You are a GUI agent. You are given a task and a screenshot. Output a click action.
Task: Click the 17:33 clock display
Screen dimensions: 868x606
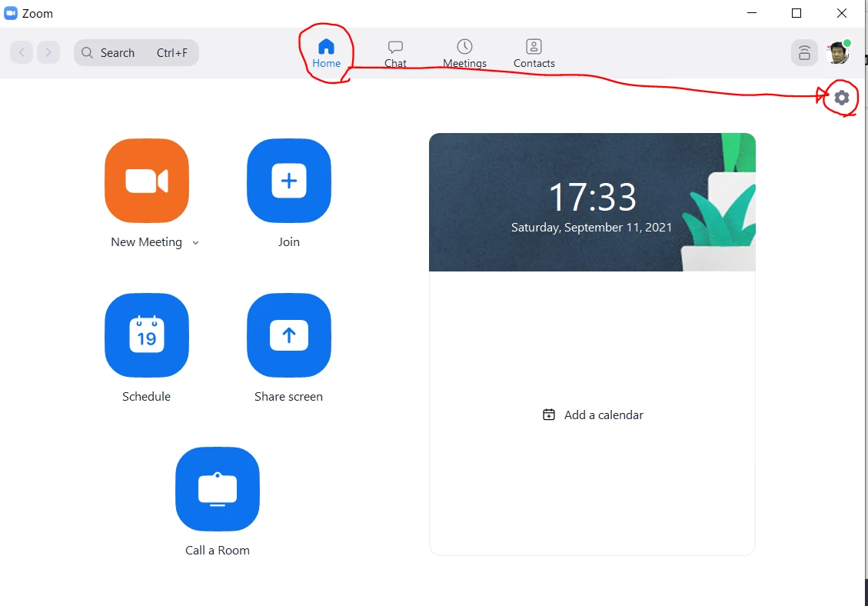[x=592, y=197]
